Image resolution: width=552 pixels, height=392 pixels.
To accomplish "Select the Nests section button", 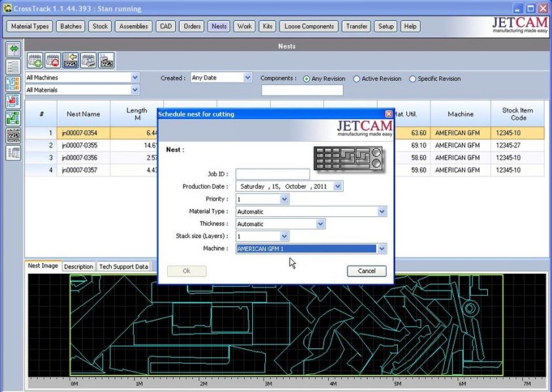I will 219,26.
